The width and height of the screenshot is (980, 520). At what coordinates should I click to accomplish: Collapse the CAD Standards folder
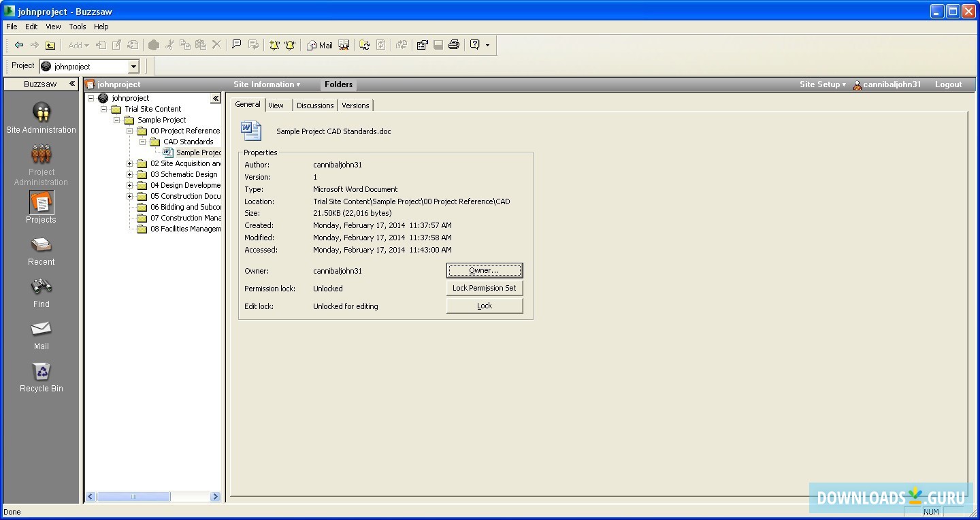[141, 142]
